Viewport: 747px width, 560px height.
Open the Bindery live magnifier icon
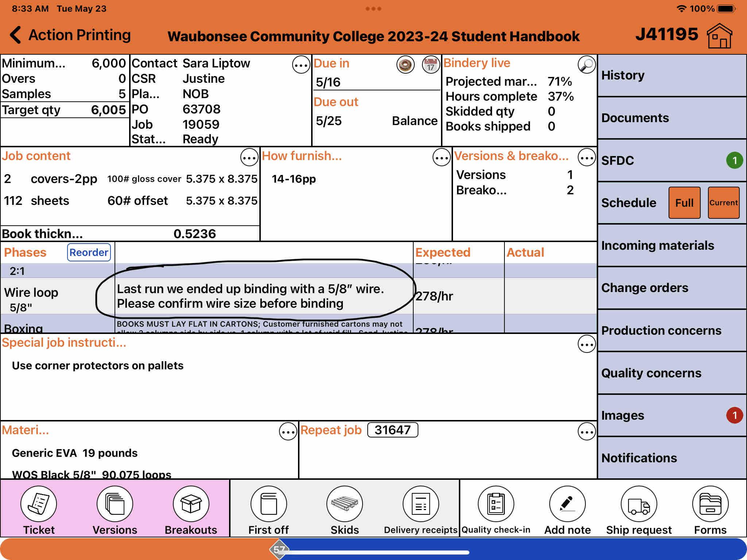point(587,65)
